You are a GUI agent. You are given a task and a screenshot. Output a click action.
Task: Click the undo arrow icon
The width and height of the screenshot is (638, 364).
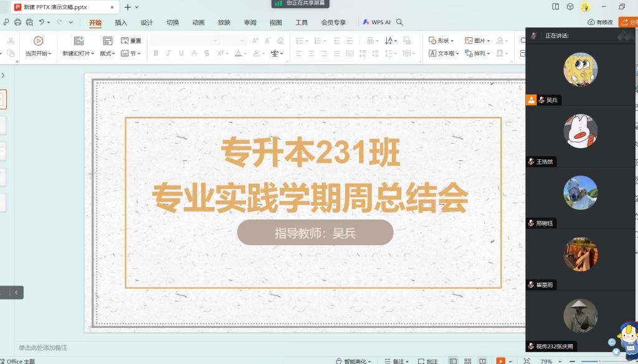[42, 22]
